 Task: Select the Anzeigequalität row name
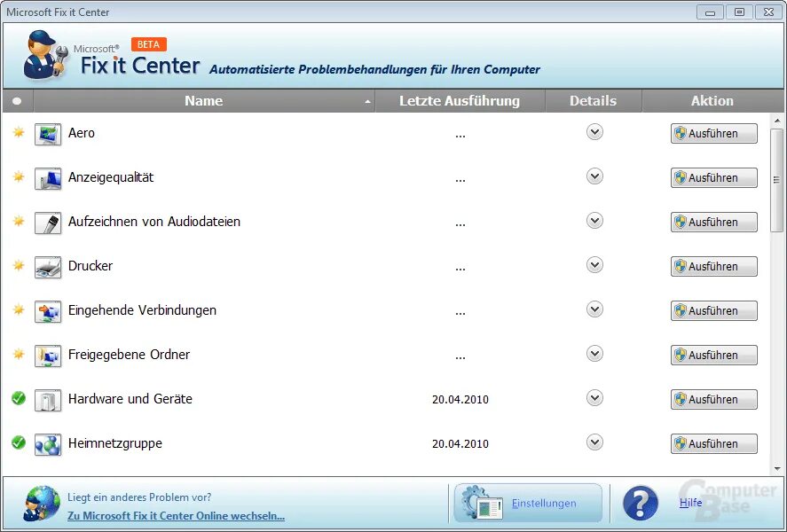tap(111, 177)
